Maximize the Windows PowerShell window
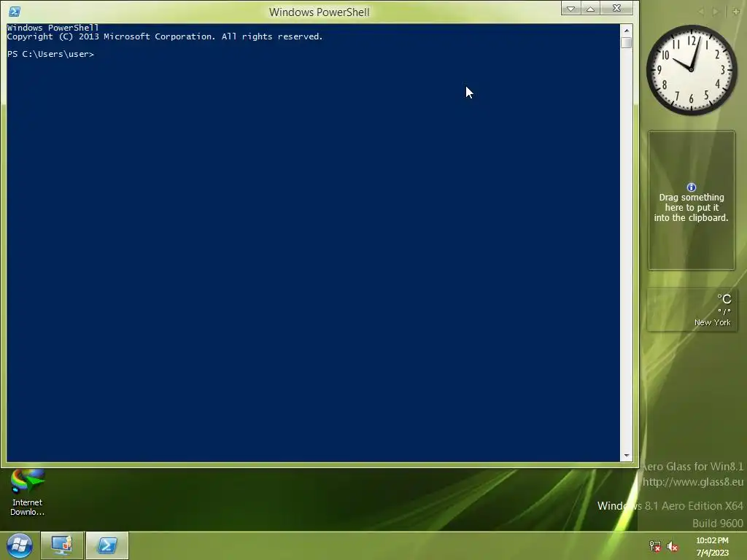The image size is (747, 560). click(x=590, y=9)
